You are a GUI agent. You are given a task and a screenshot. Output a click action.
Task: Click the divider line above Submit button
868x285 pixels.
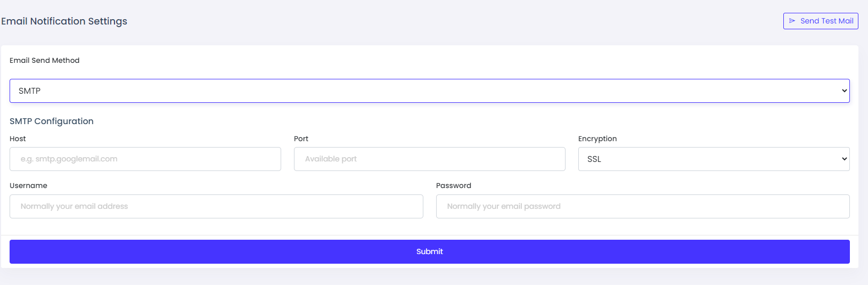click(429, 235)
